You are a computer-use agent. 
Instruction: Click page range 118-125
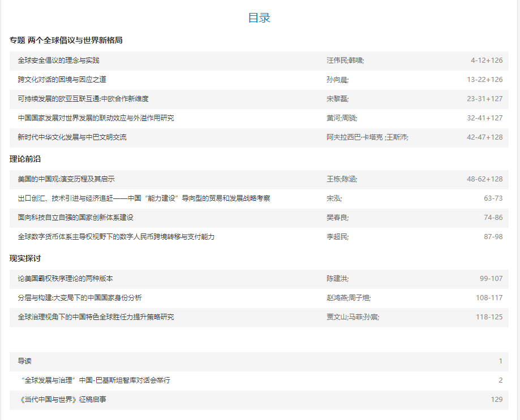pyautogui.click(x=489, y=317)
